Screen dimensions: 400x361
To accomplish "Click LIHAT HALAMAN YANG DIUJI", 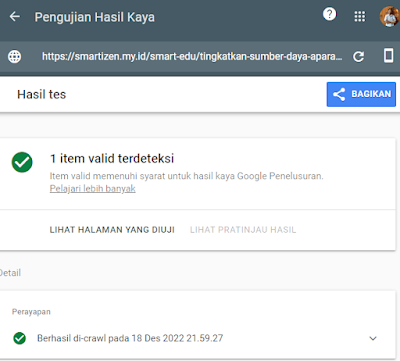I will (x=112, y=230).
